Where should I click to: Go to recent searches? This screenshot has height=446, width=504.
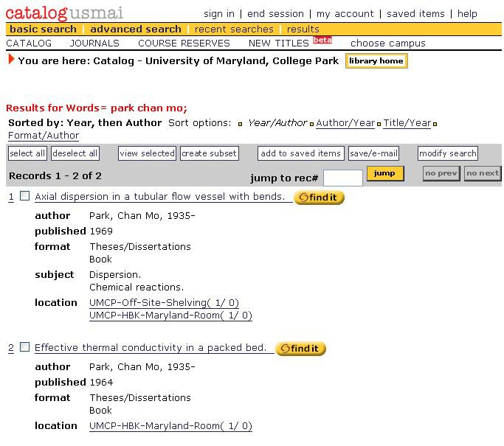point(234,29)
